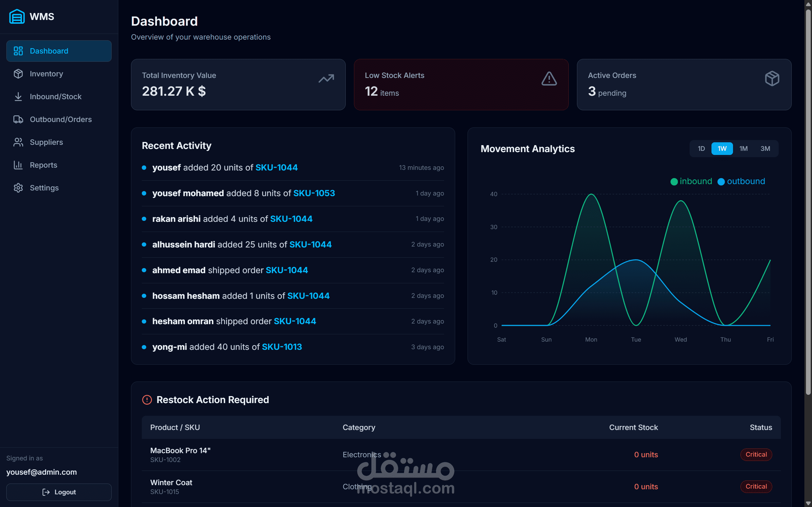The height and width of the screenshot is (507, 812).
Task: Click the Critical badge for MacBook Pro 14"
Action: tap(756, 454)
